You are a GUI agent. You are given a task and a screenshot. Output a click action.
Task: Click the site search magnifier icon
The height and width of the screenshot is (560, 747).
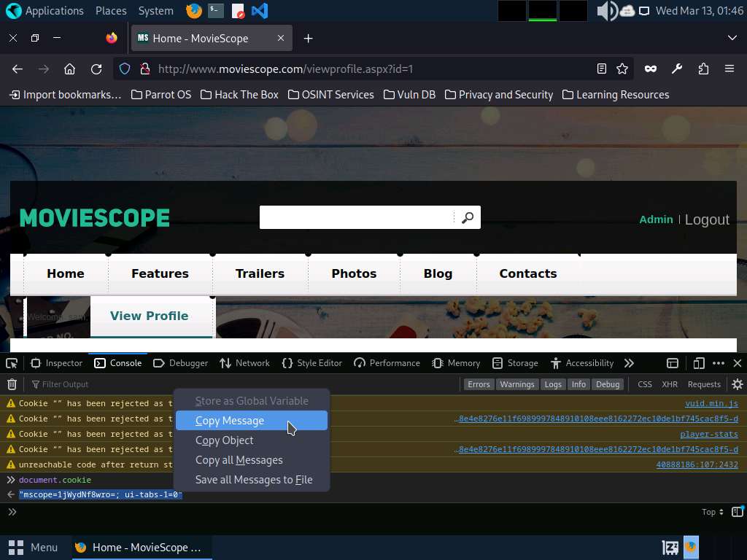pos(468,217)
